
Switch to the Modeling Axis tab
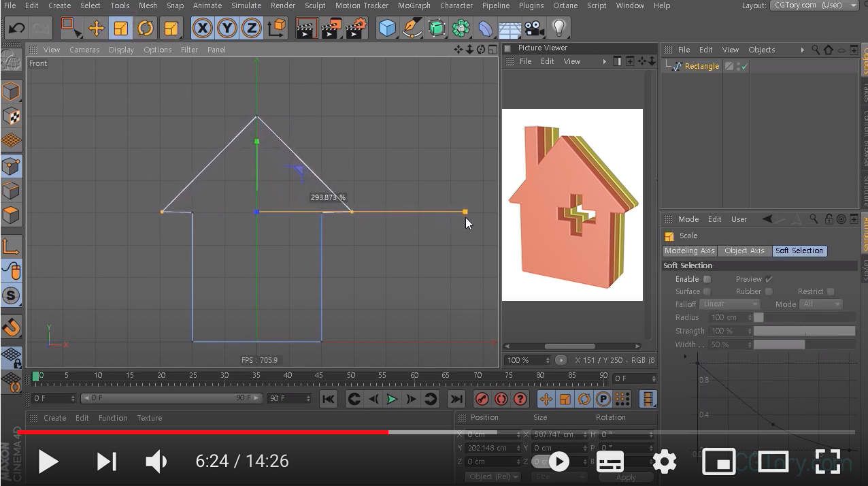tap(690, 250)
